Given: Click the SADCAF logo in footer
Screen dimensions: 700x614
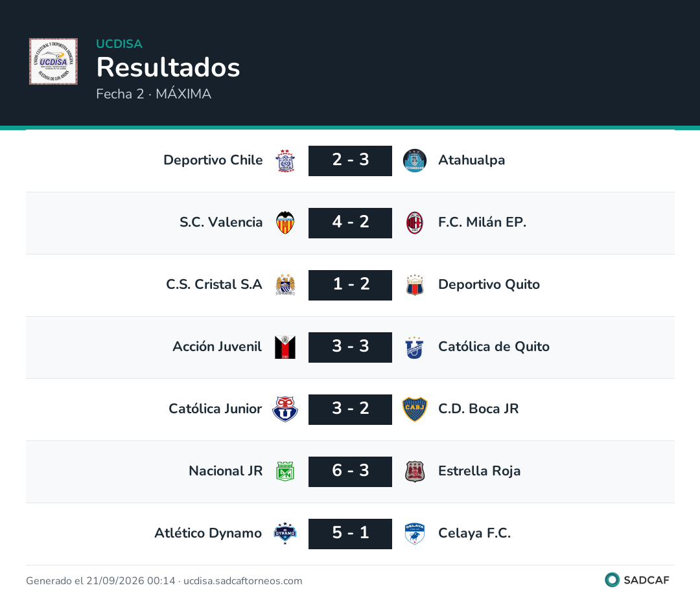Looking at the screenshot, I should pyautogui.click(x=637, y=580).
